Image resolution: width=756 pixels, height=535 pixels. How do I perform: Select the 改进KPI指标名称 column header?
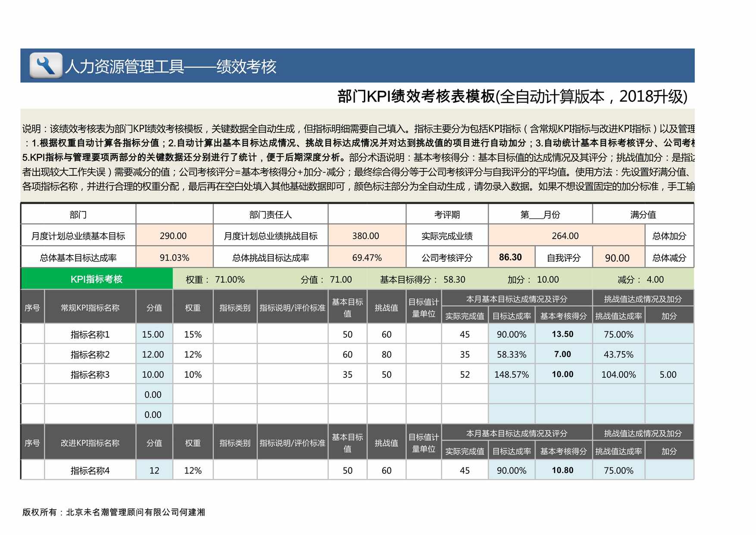click(x=90, y=443)
